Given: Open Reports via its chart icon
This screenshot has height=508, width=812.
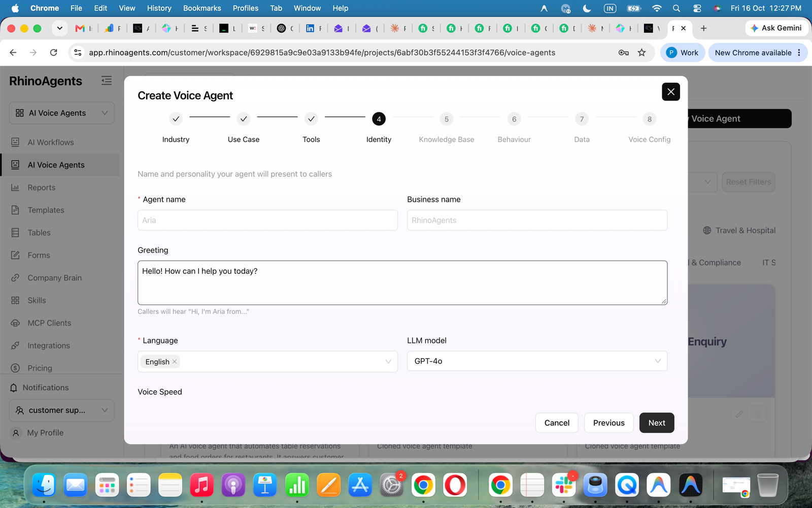Looking at the screenshot, I should 15,187.
